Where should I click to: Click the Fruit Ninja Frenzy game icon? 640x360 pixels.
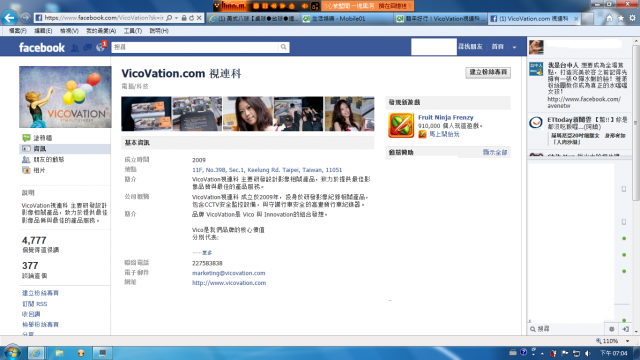(401, 125)
